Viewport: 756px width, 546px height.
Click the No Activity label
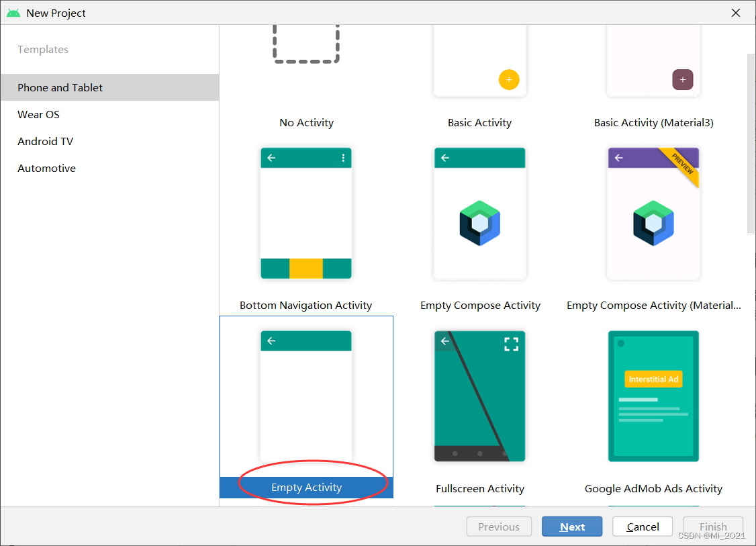coord(307,122)
